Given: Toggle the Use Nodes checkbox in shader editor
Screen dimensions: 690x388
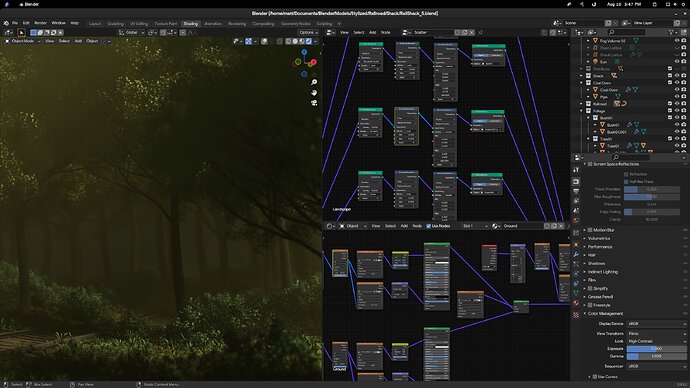Looking at the screenshot, I should point(428,226).
